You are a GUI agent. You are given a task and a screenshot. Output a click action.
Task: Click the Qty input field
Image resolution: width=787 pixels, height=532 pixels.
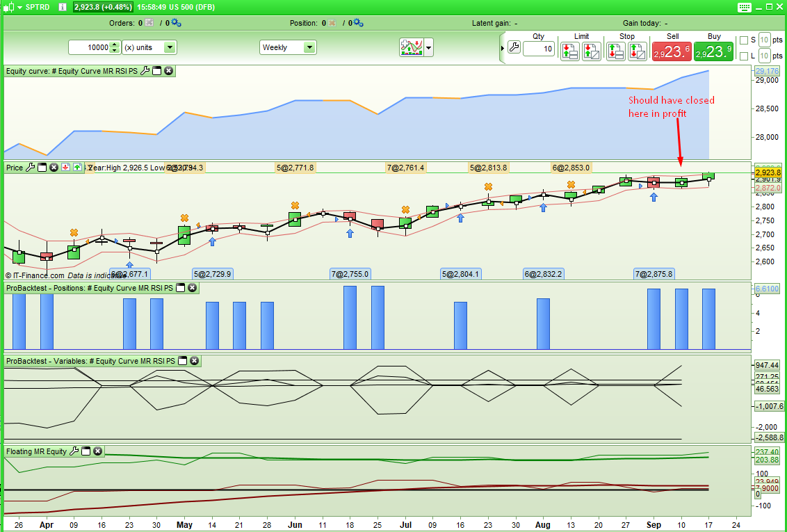pos(538,49)
